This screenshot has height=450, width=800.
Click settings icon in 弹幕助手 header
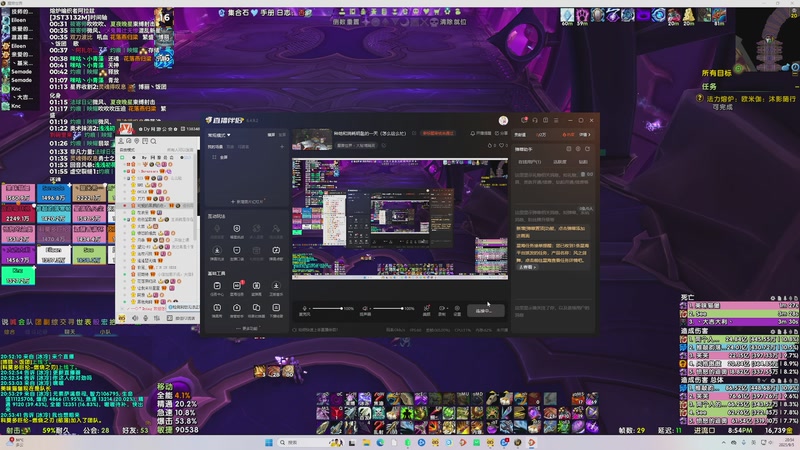coord(578,148)
